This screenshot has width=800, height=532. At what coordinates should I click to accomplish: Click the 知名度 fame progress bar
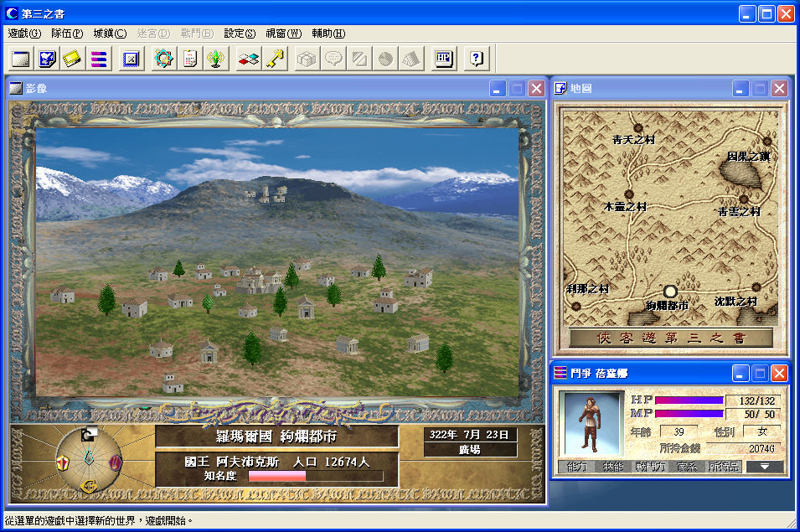point(315,476)
